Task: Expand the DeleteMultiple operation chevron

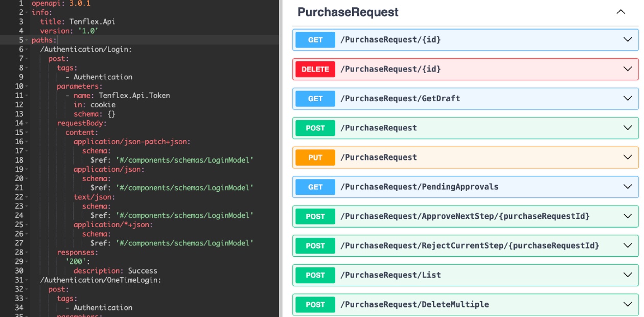Action: [x=628, y=305]
